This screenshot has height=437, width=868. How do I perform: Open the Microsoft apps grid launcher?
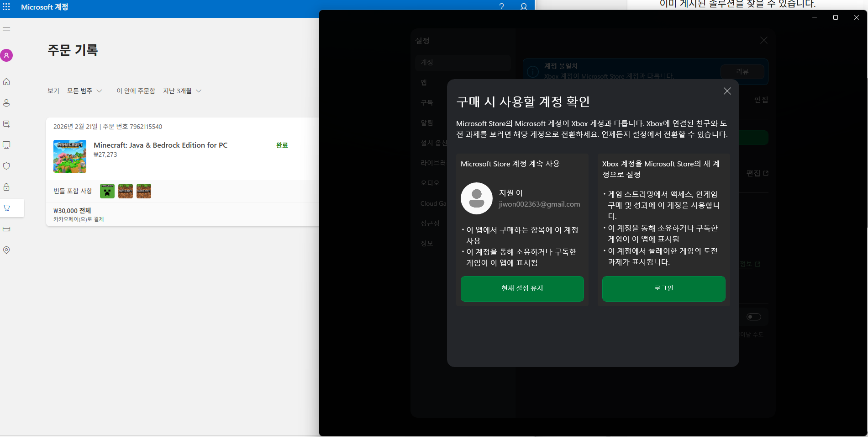click(x=6, y=7)
